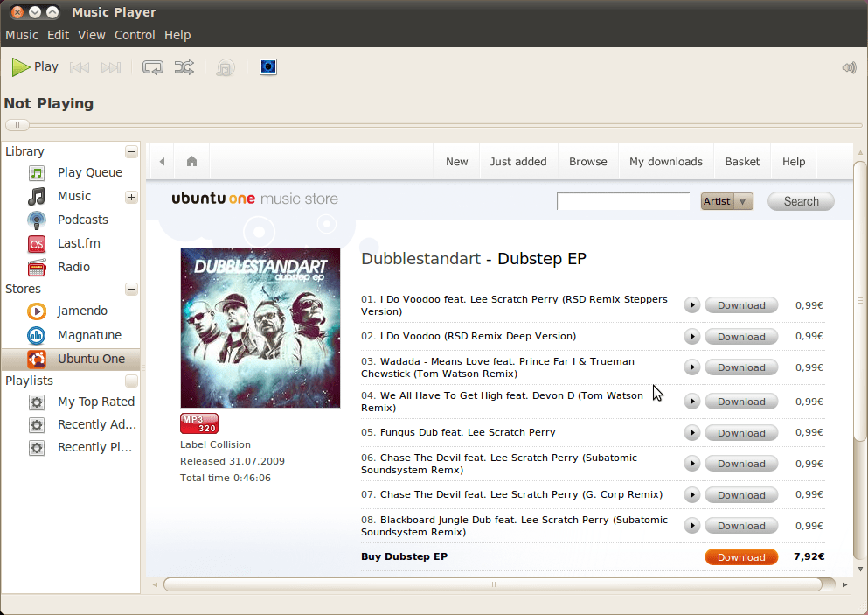The height and width of the screenshot is (615, 868).
Task: Open the Control menu
Action: (x=135, y=35)
